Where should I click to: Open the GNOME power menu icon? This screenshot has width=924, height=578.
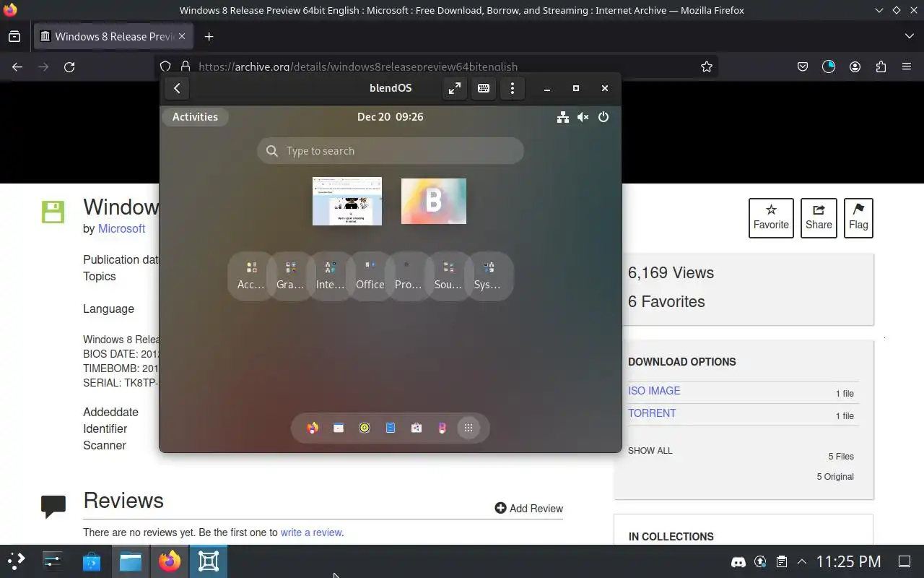click(603, 117)
